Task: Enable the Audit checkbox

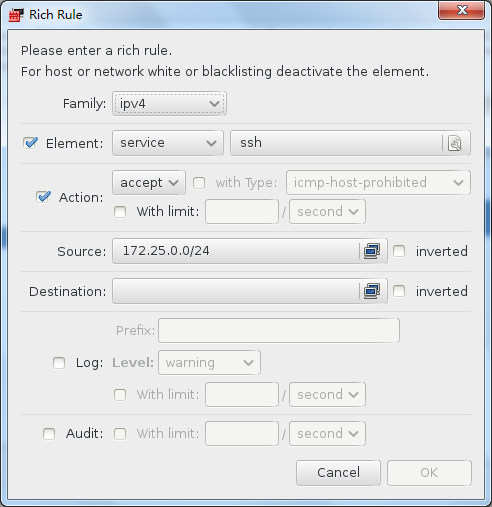Action: (49, 434)
